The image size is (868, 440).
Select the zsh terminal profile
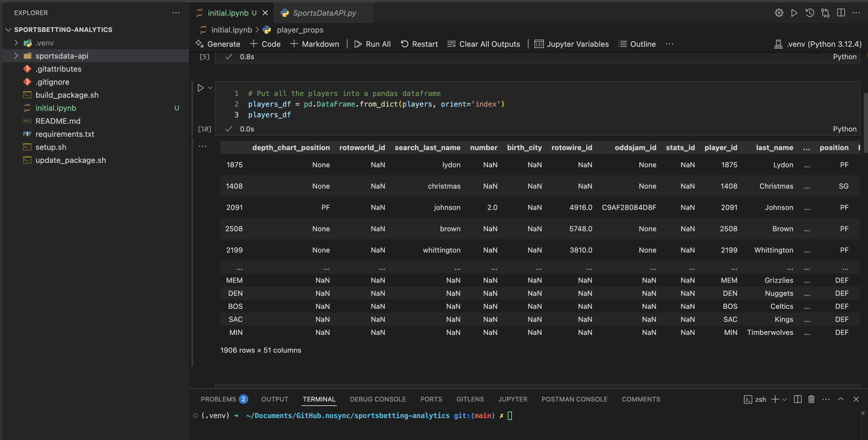[755, 399]
